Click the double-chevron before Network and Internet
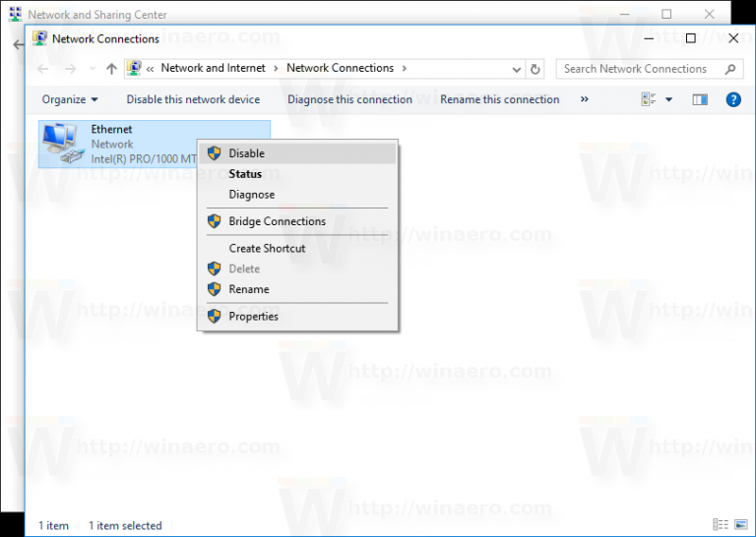The width and height of the screenshot is (756, 537). 150,69
